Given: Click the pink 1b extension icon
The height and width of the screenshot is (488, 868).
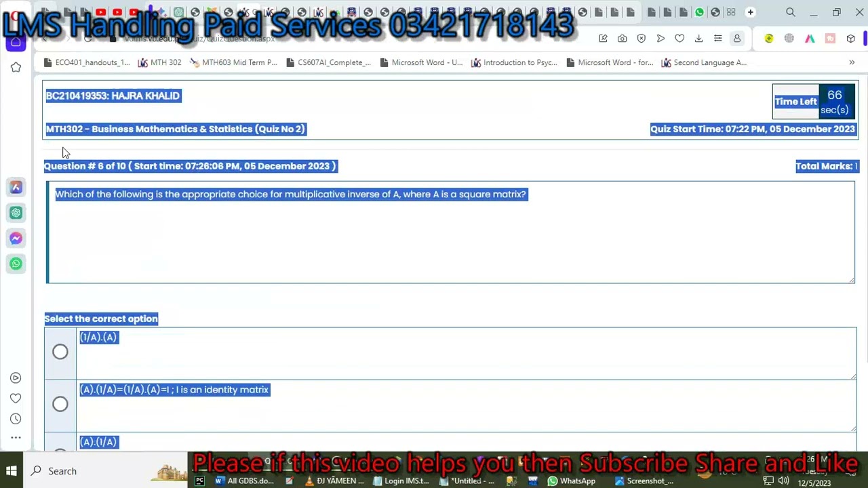Looking at the screenshot, I should [830, 39].
